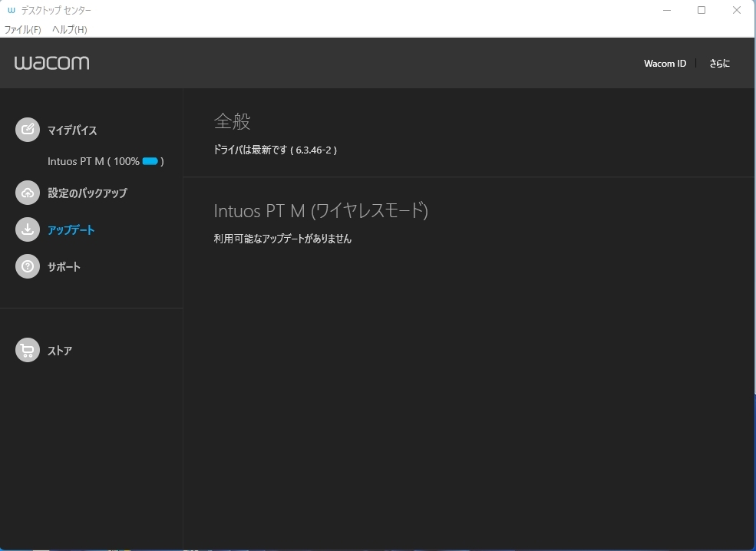Image resolution: width=756 pixels, height=551 pixels.
Task: Click the Wacom ID link
Action: (x=665, y=64)
